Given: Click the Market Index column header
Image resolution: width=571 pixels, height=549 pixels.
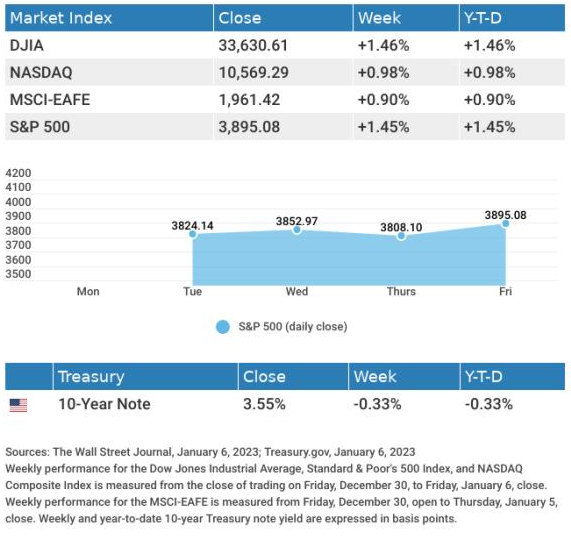Looking at the screenshot, I should (x=61, y=18).
